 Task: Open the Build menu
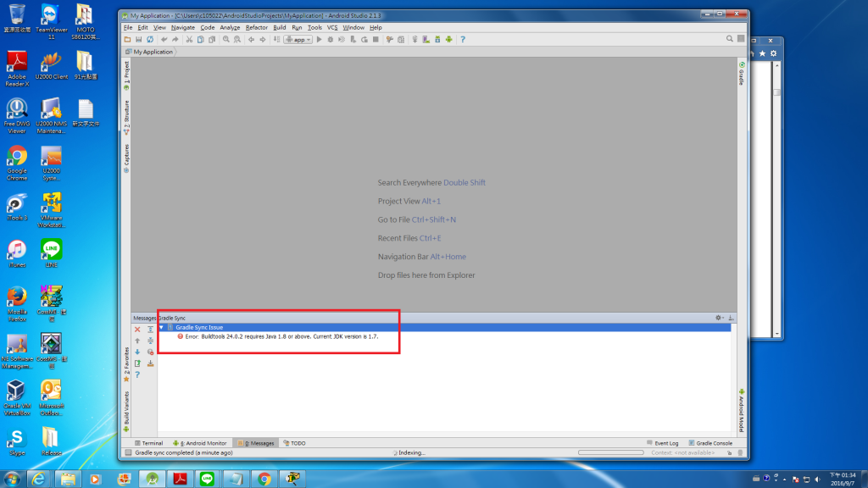coord(280,27)
